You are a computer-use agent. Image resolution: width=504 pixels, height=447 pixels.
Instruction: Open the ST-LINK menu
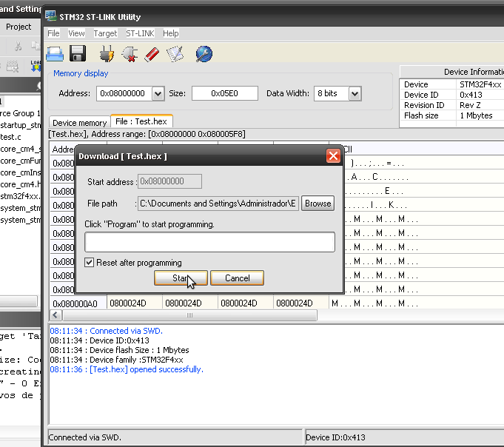pyautogui.click(x=140, y=33)
